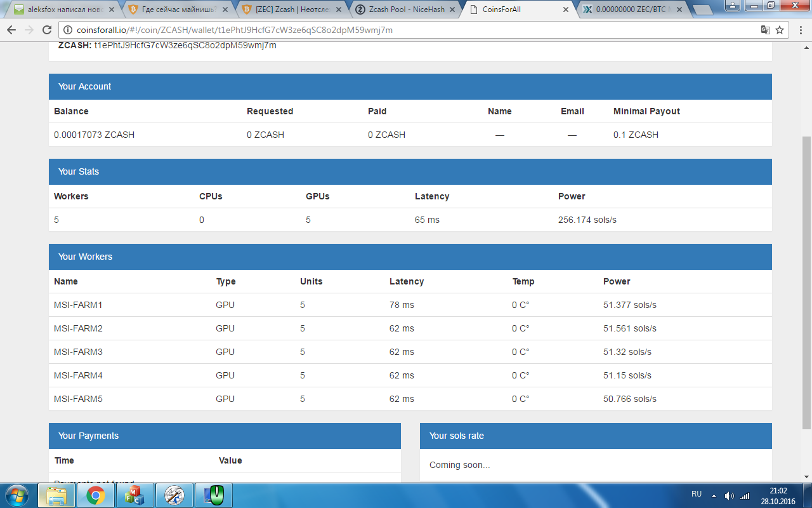The height and width of the screenshot is (508, 812).
Task: Select the 65 ms latency value
Action: [x=427, y=220]
